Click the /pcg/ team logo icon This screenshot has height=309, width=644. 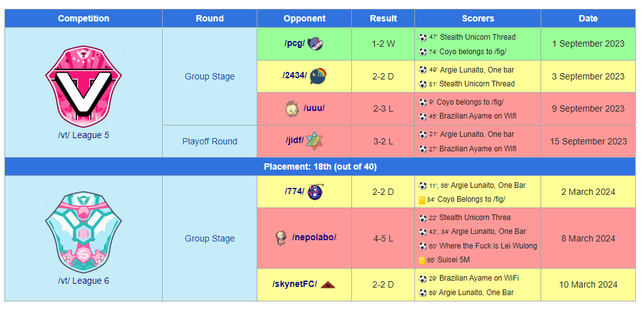[316, 44]
